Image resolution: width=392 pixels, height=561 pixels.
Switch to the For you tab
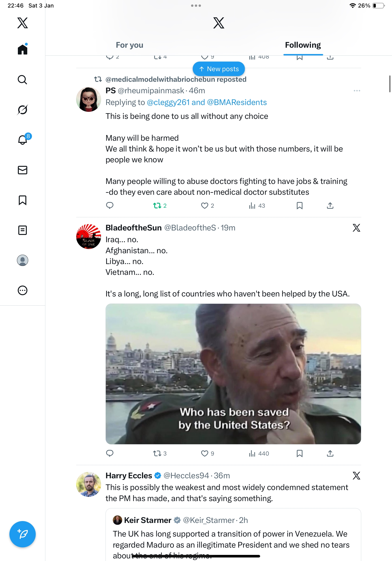(129, 45)
